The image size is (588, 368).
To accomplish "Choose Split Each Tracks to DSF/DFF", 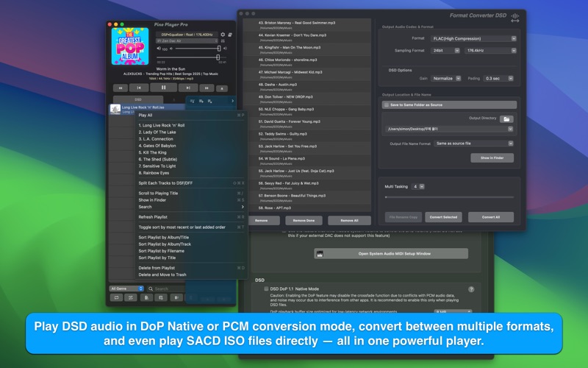I will coord(191,183).
